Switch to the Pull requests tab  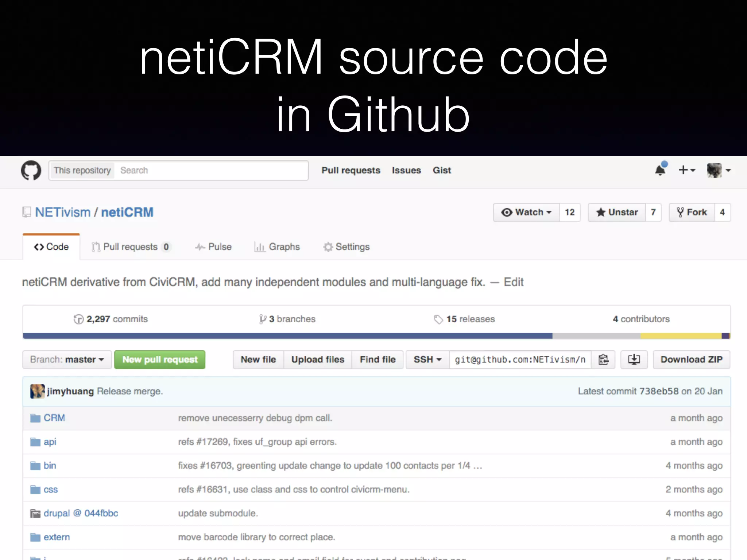(x=131, y=247)
